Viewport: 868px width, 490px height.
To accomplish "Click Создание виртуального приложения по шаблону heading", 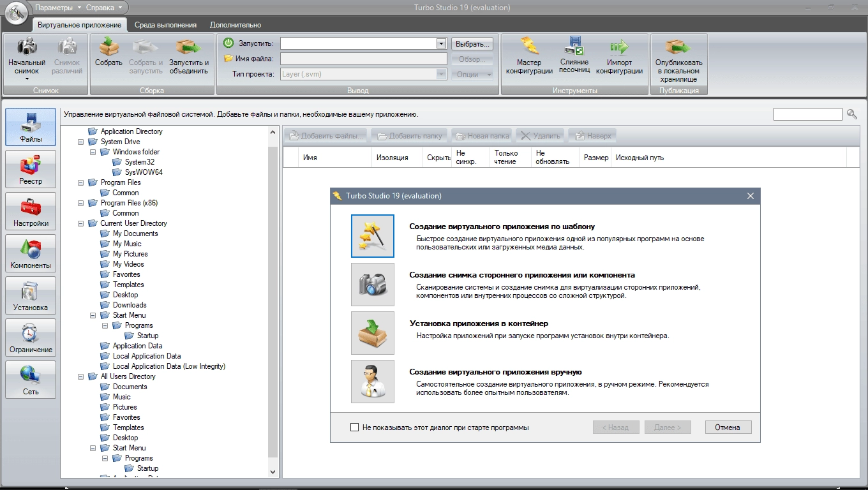I will coord(502,226).
